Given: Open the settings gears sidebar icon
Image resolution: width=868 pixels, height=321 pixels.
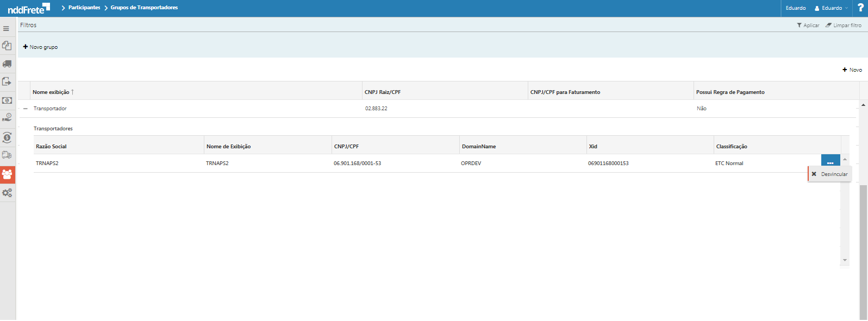Looking at the screenshot, I should coord(7,193).
